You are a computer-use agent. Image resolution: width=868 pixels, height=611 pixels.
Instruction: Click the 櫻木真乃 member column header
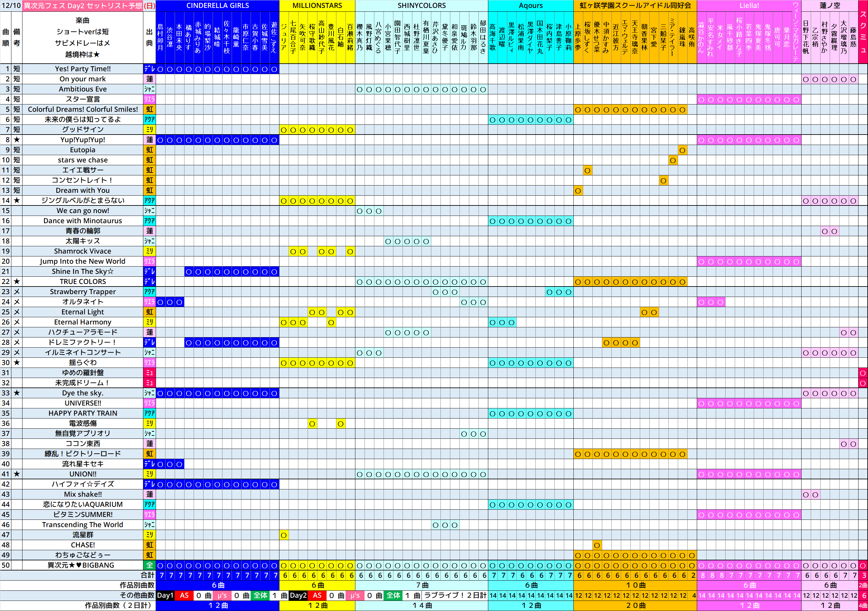click(x=360, y=37)
